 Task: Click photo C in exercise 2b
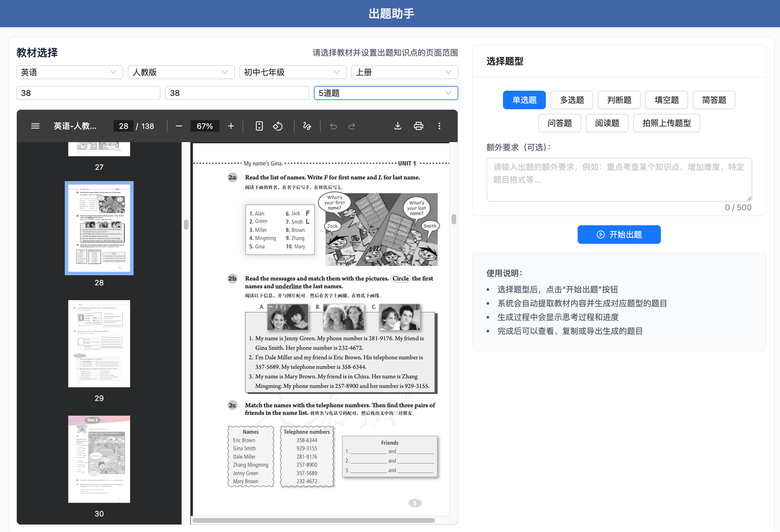[399, 317]
